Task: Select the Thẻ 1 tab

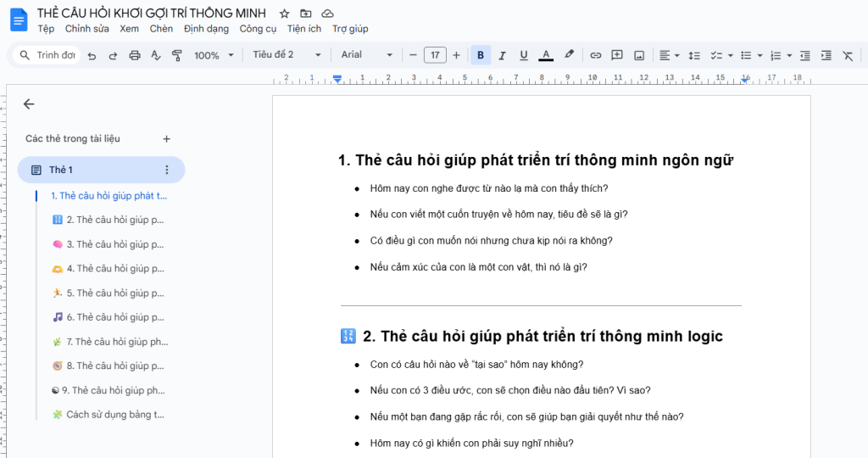Action: click(101, 170)
